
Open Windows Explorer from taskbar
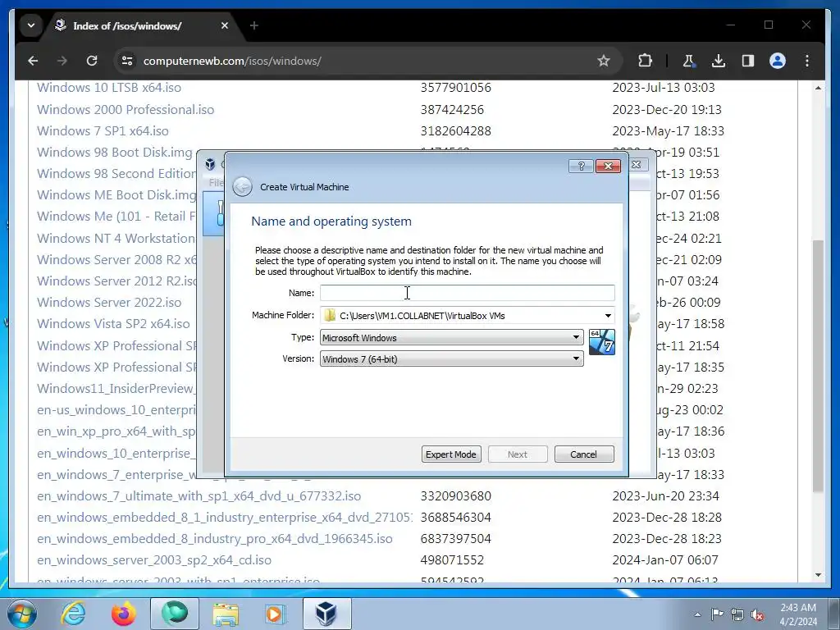tap(226, 614)
